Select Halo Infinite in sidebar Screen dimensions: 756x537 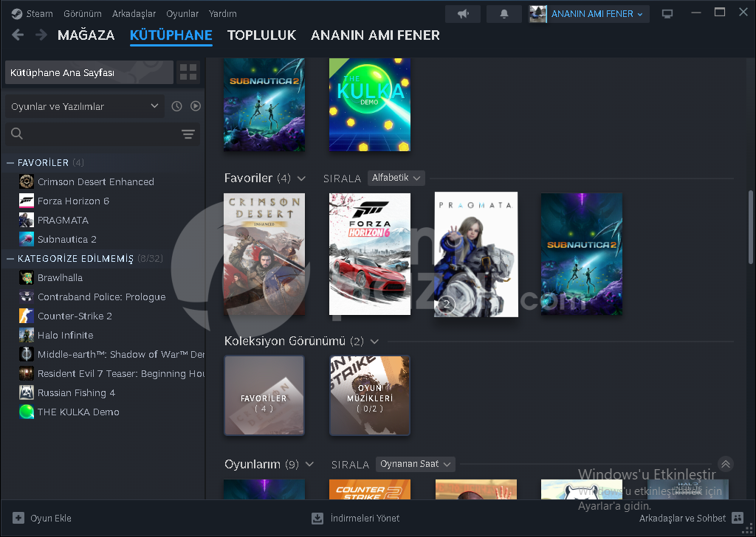point(66,335)
